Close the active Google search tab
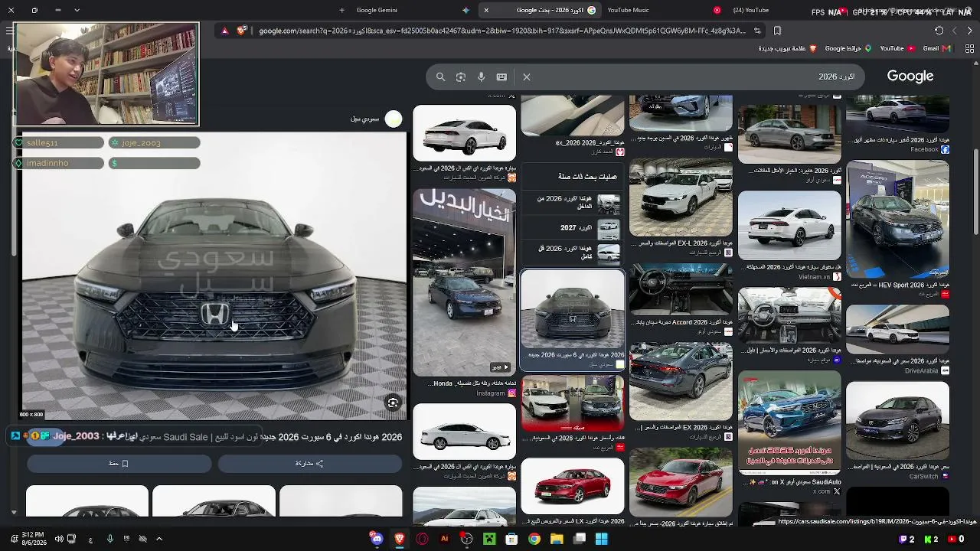Screen dimensions: 980x551 point(486,10)
